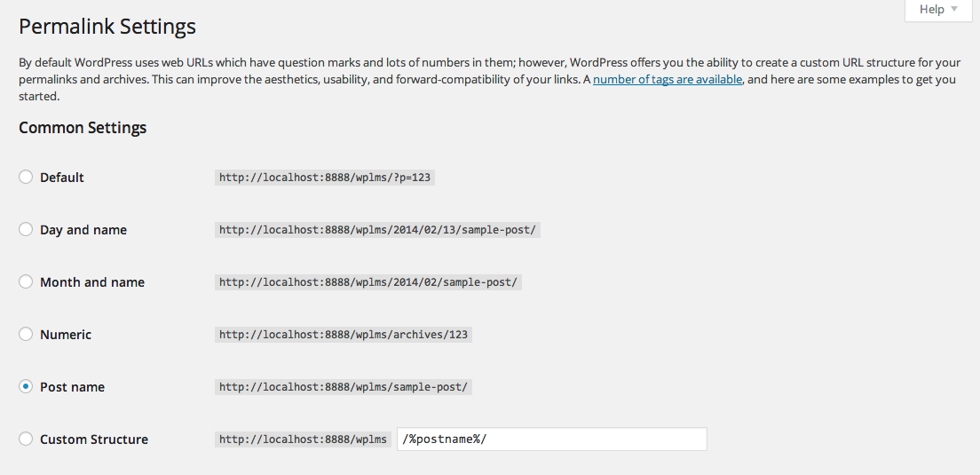Click the 2014/02/sample-post example URL
Screen dimensions: 980x475
tap(368, 282)
